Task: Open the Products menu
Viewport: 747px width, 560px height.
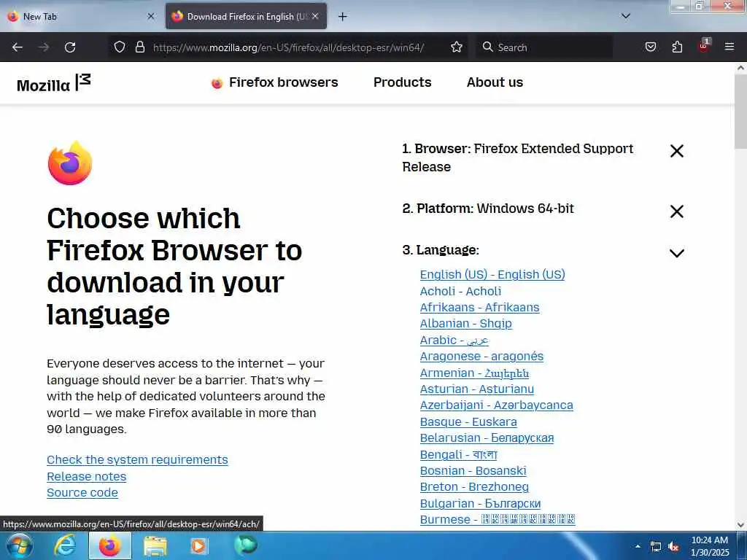Action: (x=402, y=82)
